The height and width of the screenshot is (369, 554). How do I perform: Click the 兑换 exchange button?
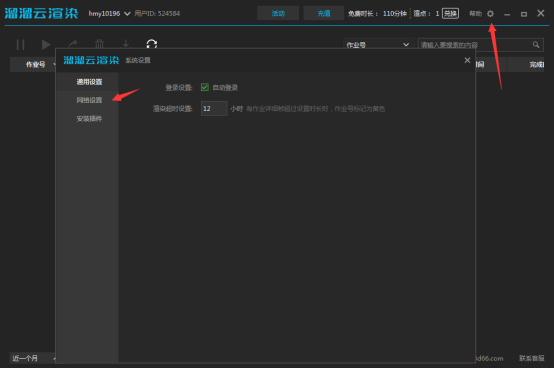450,14
